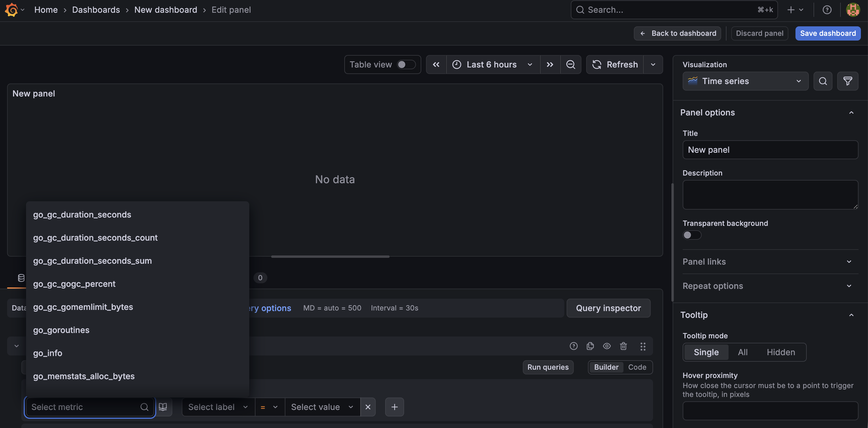Image resolution: width=868 pixels, height=428 pixels.
Task: Click Discard panel button
Action: click(x=760, y=33)
